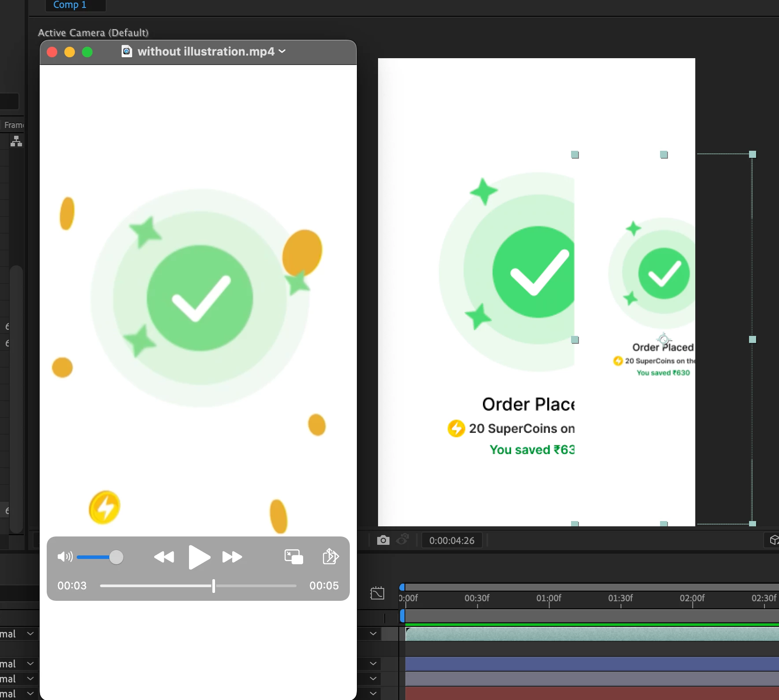Click the duration 00:05 label
The image size is (779, 700).
pyautogui.click(x=324, y=586)
